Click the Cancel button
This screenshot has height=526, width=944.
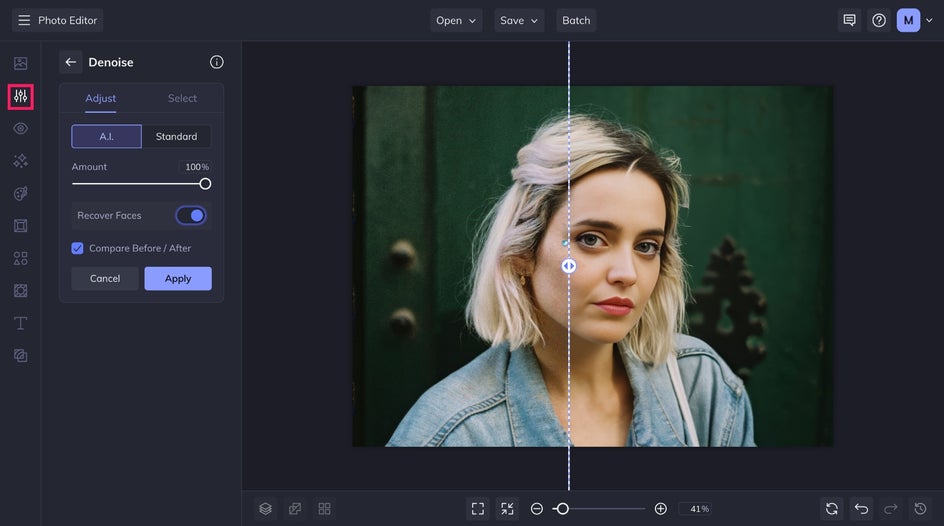pos(105,279)
